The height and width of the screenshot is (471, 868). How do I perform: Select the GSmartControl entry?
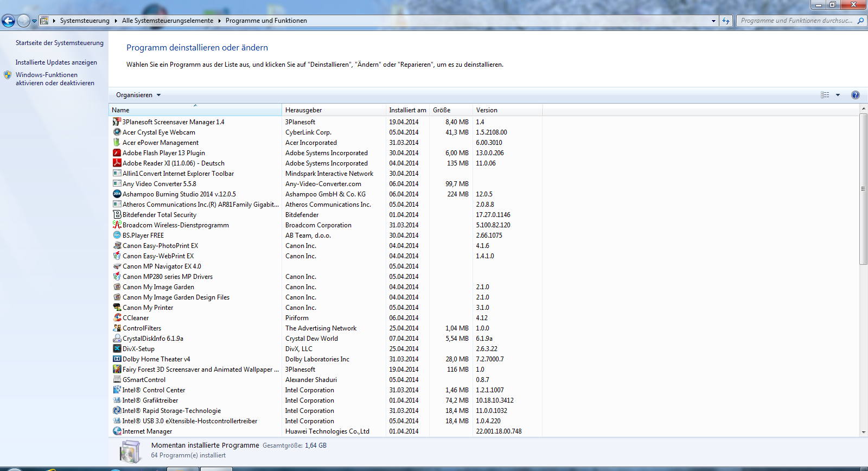point(325,380)
